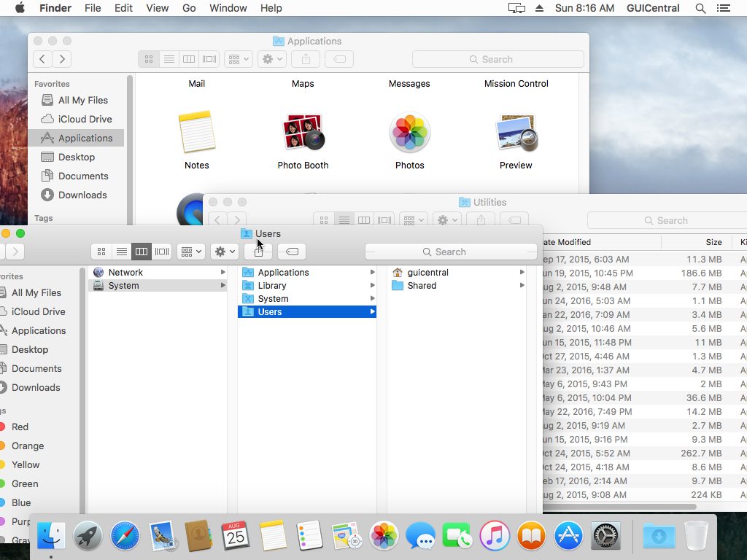Click Edit Tags button in Users window

[x=292, y=252]
